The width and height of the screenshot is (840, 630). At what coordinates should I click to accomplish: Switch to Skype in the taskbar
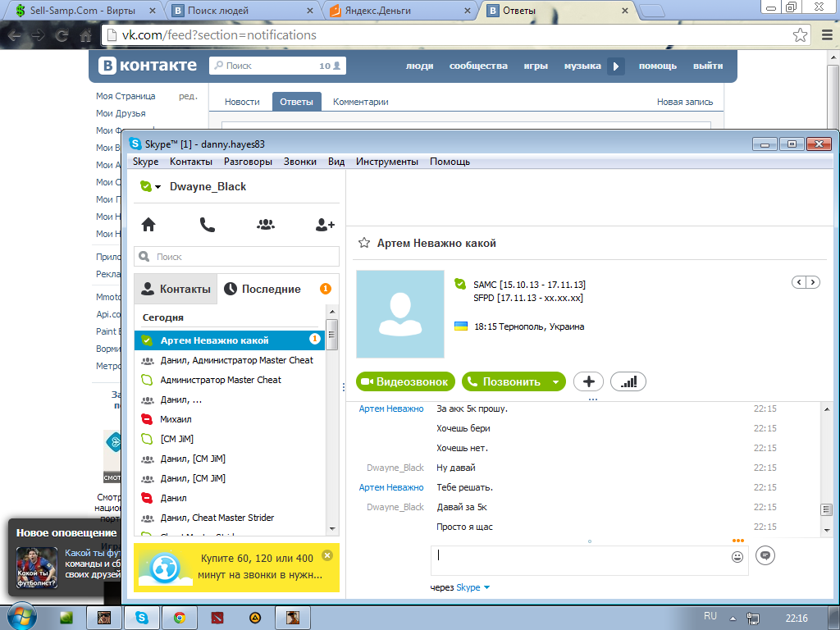[x=142, y=618]
